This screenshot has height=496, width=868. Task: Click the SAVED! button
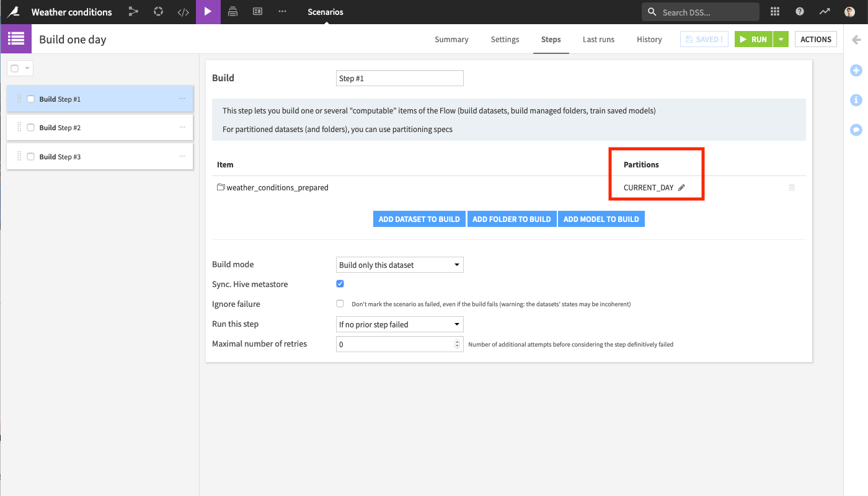click(x=704, y=39)
